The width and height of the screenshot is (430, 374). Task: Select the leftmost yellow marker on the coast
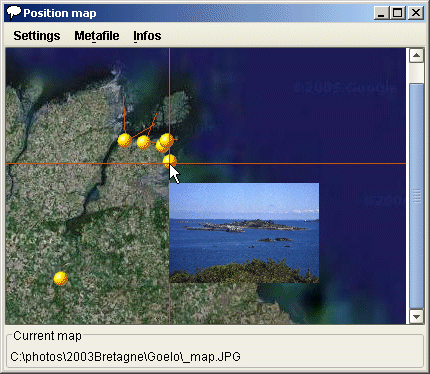pos(124,140)
